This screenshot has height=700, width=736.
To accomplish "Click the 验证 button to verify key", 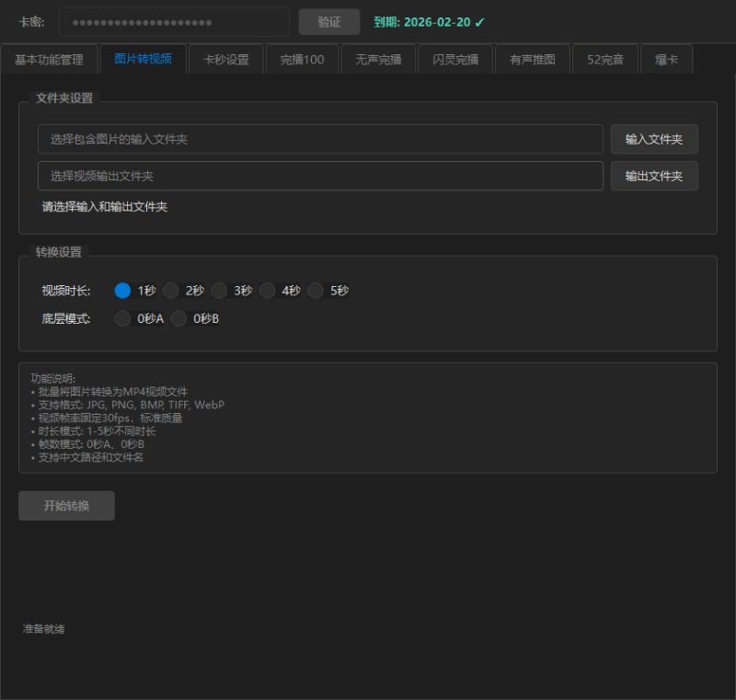I will (329, 22).
